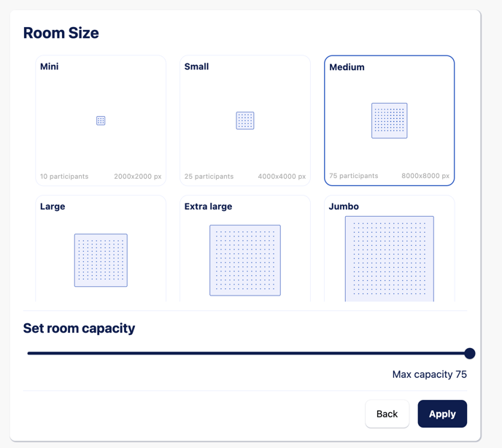The width and height of the screenshot is (502, 448).
Task: Click the 75 participants label
Action: tap(353, 176)
